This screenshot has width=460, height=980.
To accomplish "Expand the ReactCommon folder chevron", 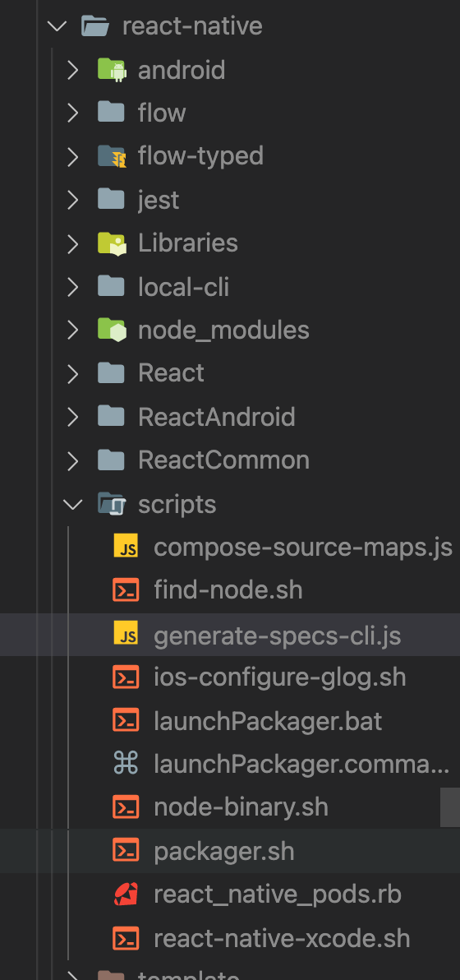I will click(x=73, y=460).
